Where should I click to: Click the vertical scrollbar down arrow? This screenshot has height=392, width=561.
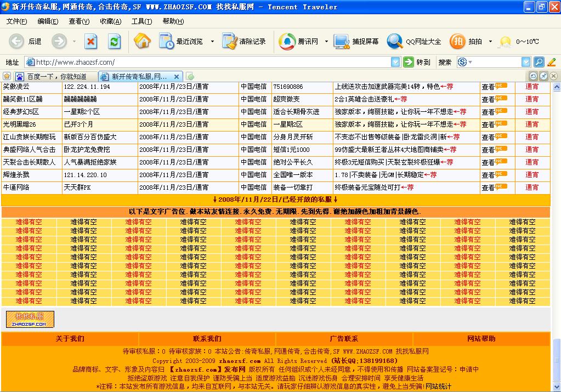(556, 387)
